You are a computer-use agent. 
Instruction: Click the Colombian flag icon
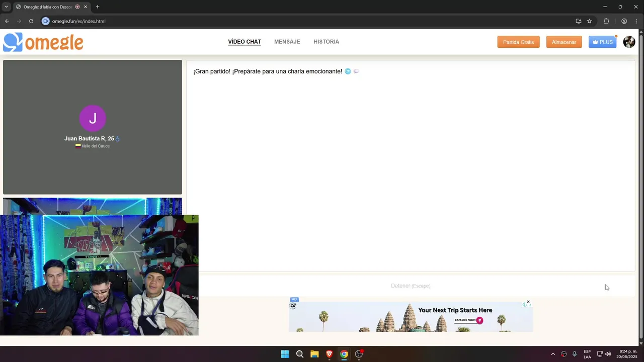(x=78, y=146)
